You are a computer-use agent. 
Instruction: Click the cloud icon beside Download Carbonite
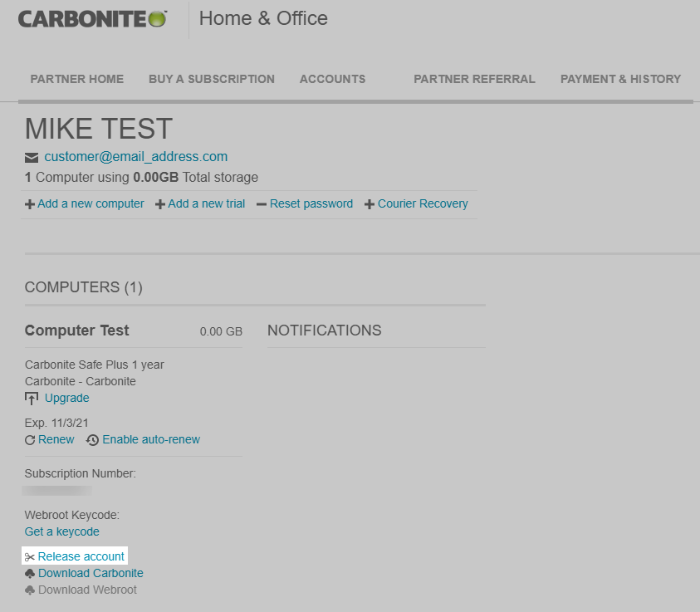click(30, 574)
